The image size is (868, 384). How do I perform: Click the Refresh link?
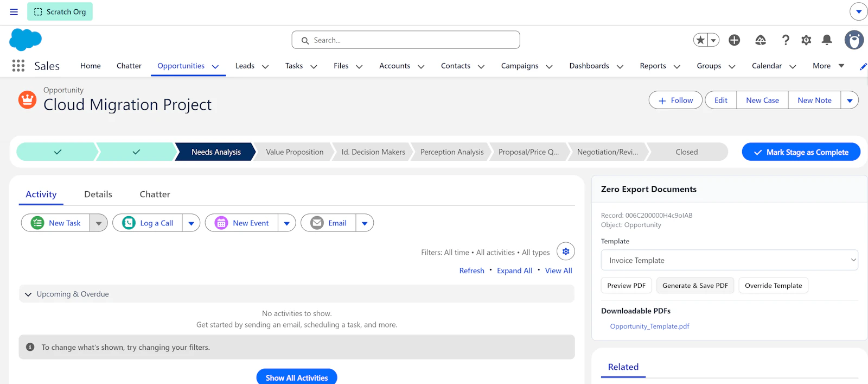pos(472,270)
